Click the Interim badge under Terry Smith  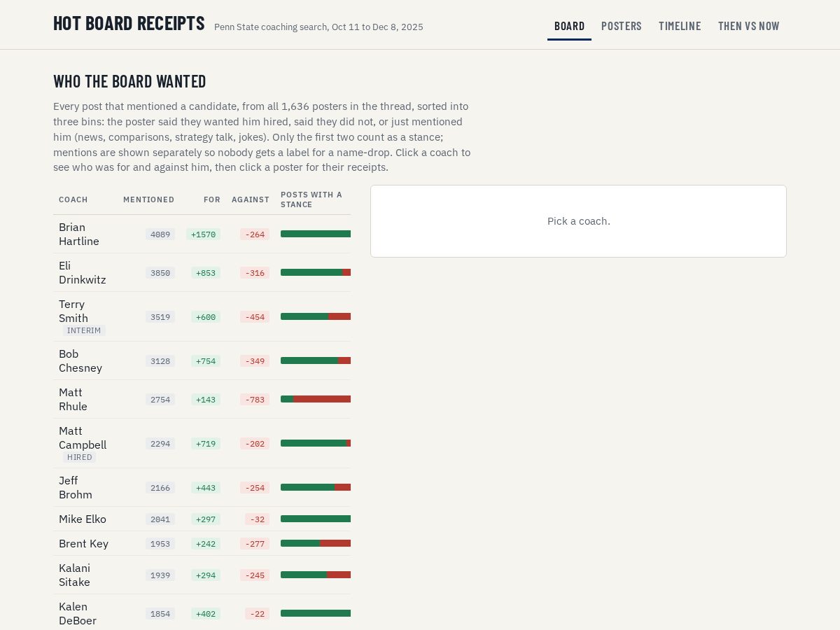tap(84, 330)
